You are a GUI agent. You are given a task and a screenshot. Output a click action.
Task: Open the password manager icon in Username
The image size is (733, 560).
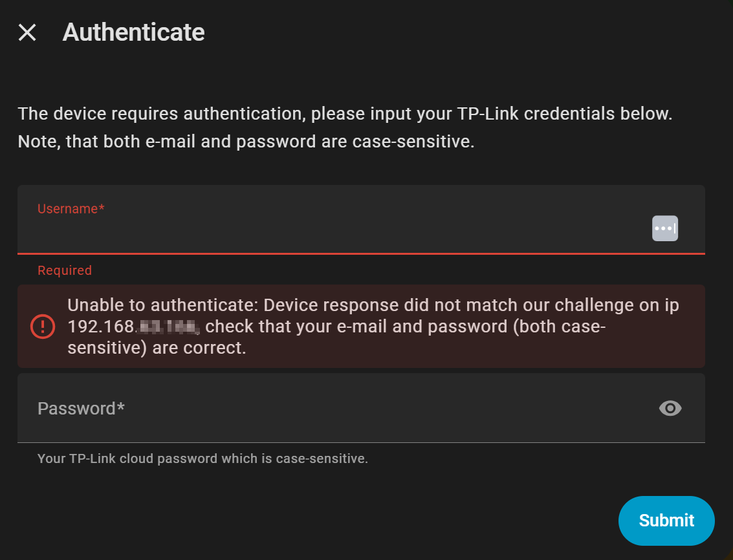tap(665, 228)
